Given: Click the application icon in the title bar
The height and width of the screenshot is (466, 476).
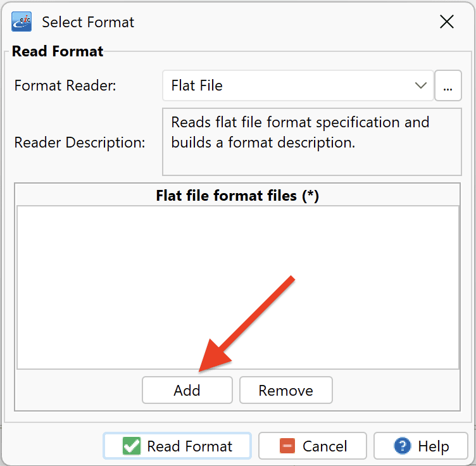Looking at the screenshot, I should pos(22,22).
